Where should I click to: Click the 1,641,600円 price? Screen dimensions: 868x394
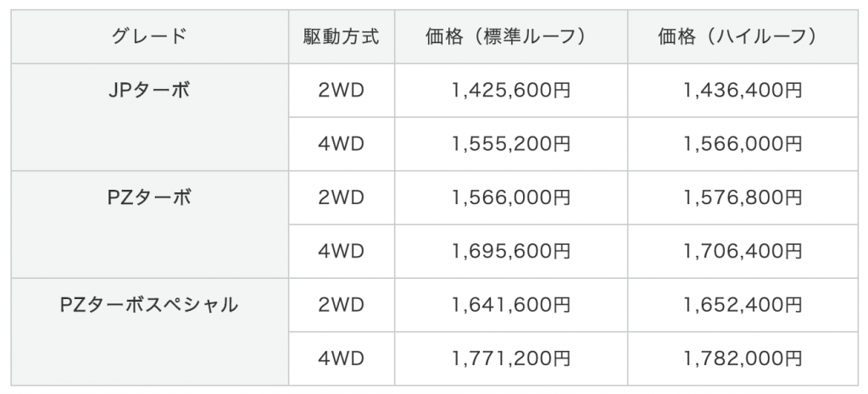[x=510, y=305]
